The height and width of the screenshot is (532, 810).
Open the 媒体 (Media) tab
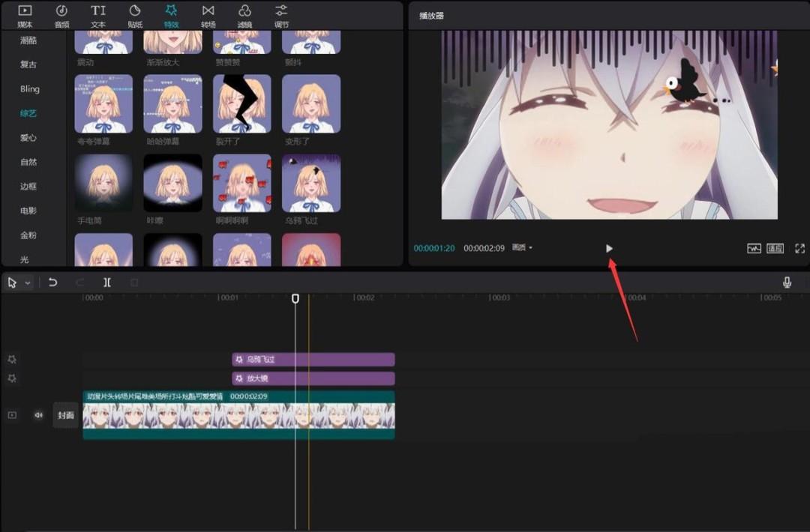[25, 14]
